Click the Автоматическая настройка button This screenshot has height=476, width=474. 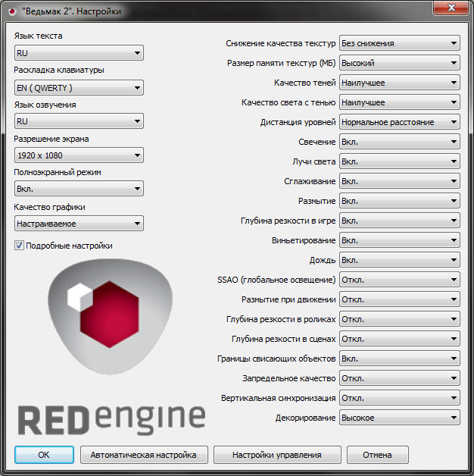click(144, 455)
